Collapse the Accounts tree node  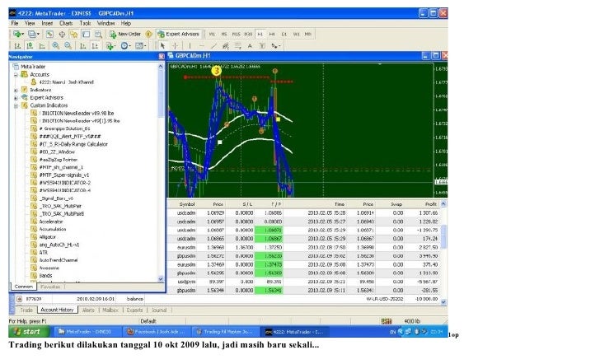[16, 75]
